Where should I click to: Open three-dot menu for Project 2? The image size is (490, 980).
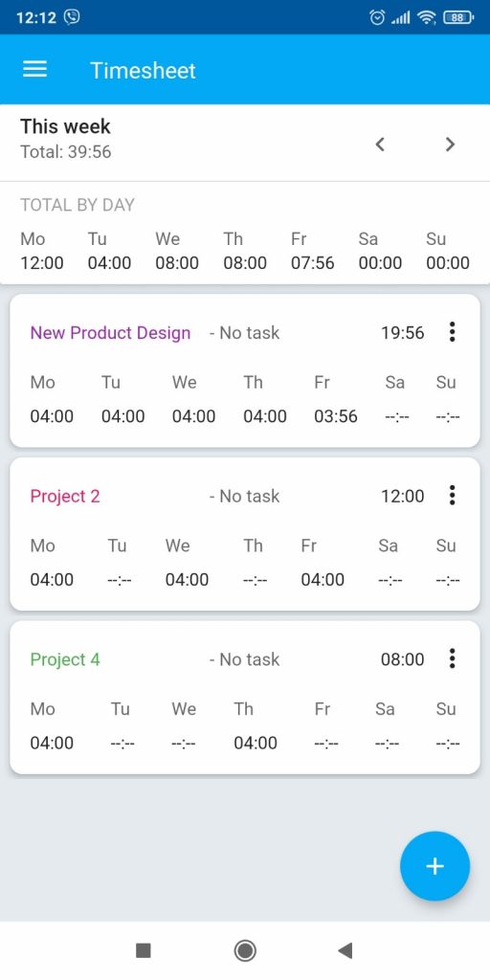(452, 495)
